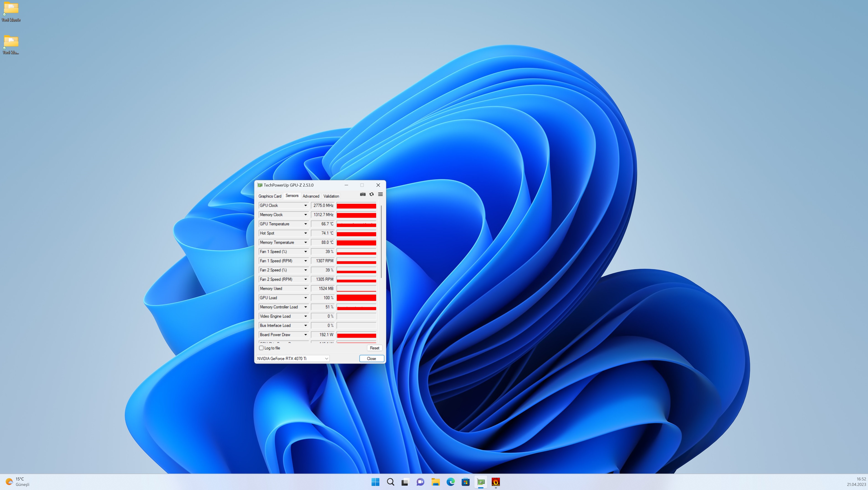The width and height of the screenshot is (868, 490).
Task: Click the 1307 RPM Fan 1 value
Action: tap(323, 261)
